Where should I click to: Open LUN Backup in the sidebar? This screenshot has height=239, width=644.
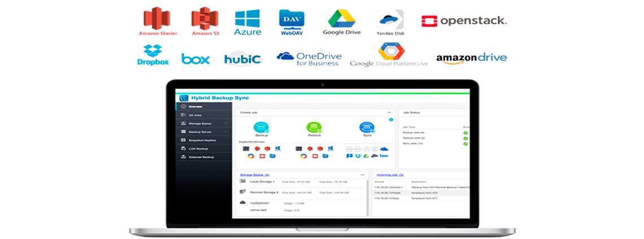tap(204, 149)
